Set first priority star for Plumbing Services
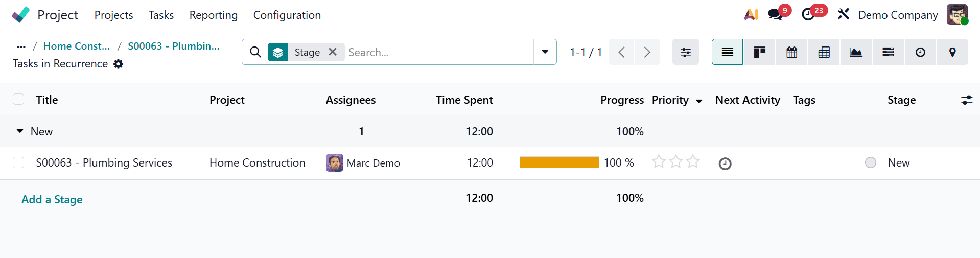This screenshot has width=980, height=258. click(659, 162)
